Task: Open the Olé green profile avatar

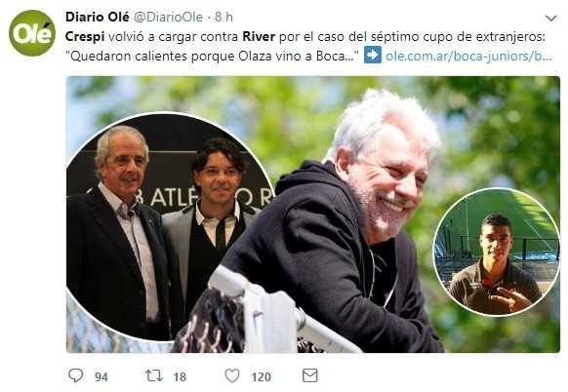Action: pyautogui.click(x=32, y=33)
